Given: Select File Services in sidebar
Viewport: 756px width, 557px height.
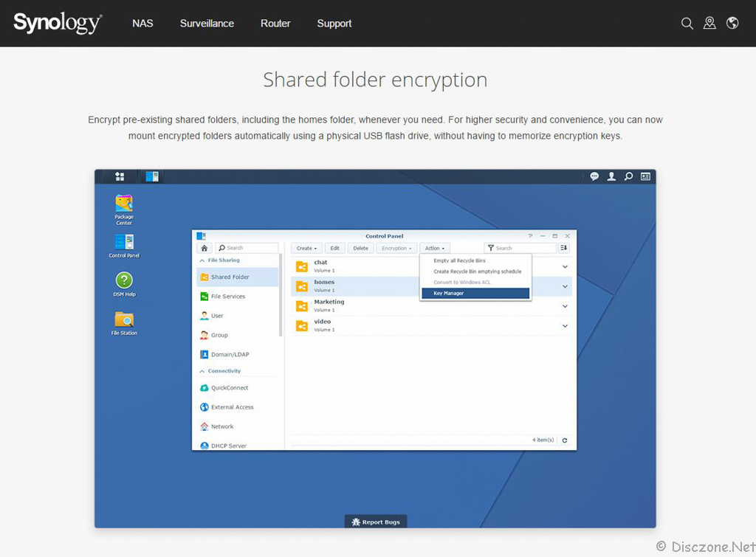Looking at the screenshot, I should (x=238, y=297).
